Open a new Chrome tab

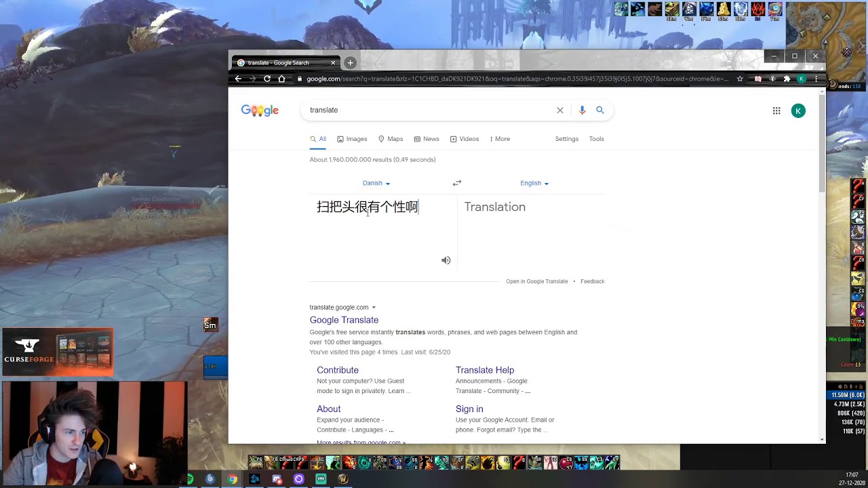coord(350,62)
